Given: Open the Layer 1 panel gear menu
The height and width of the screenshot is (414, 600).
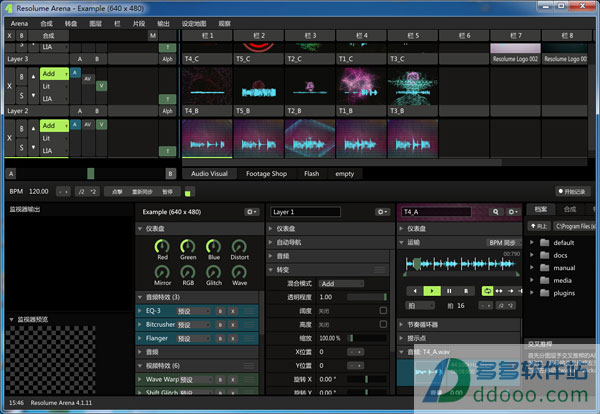Looking at the screenshot, I should pos(382,212).
